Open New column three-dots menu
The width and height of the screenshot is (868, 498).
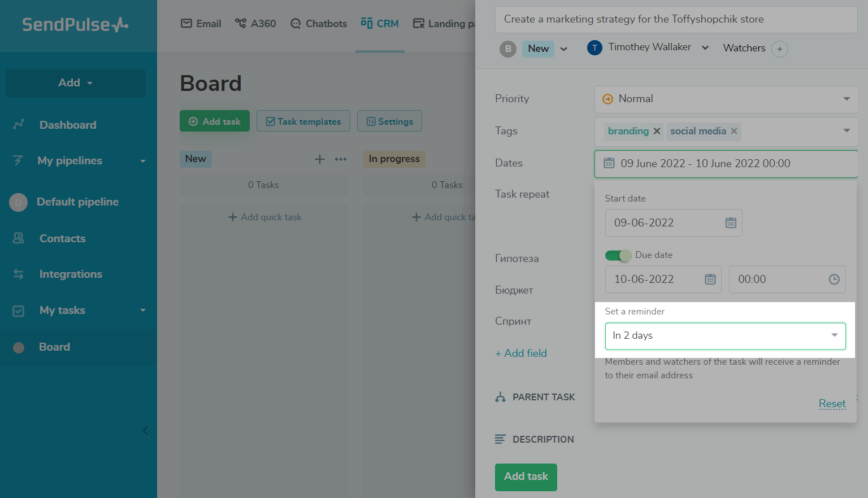[x=341, y=159]
